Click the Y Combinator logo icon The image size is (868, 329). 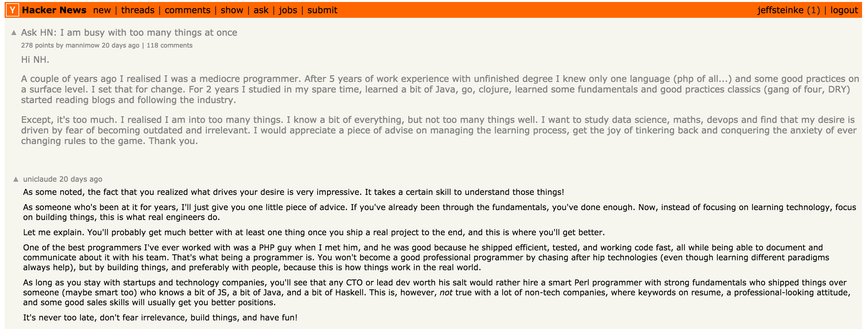coord(13,10)
